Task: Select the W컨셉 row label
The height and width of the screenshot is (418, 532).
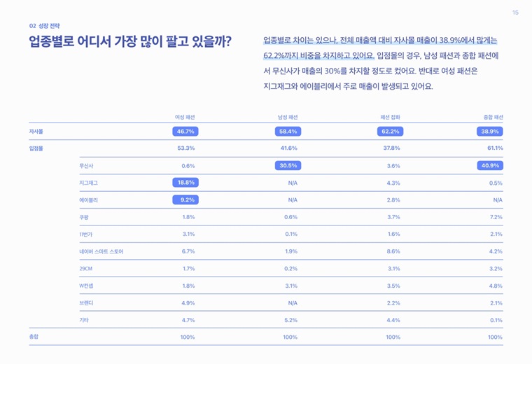Action: (x=86, y=286)
